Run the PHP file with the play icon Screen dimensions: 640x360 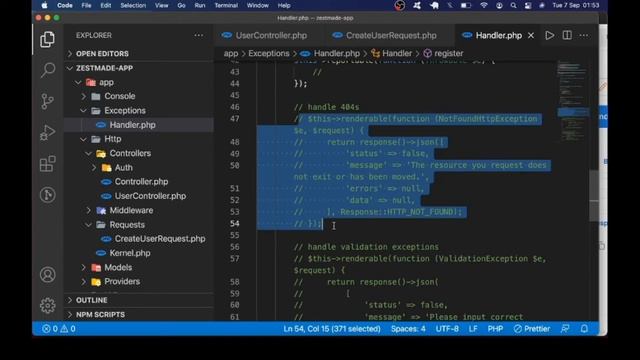tap(550, 36)
